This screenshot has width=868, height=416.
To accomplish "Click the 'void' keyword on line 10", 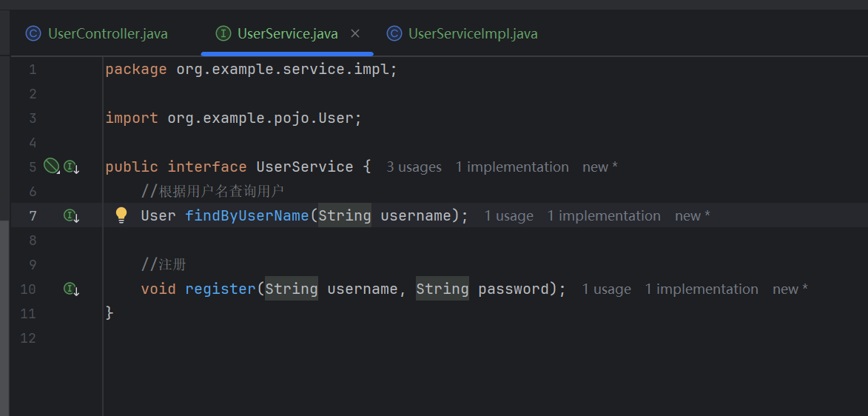I will pyautogui.click(x=158, y=289).
